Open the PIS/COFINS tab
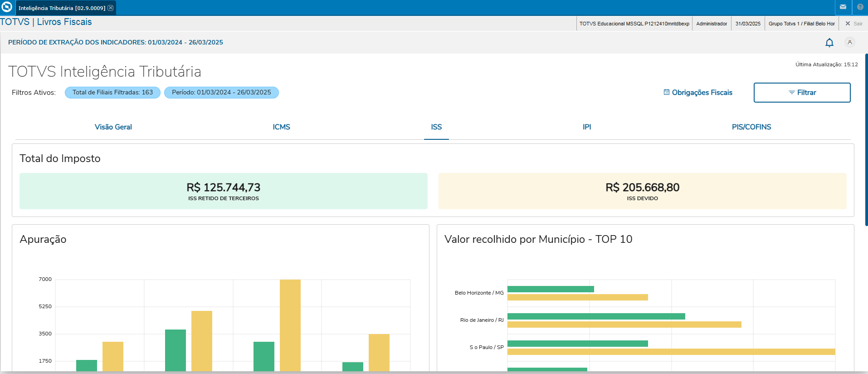Image resolution: width=868 pixels, height=374 pixels. click(x=751, y=127)
